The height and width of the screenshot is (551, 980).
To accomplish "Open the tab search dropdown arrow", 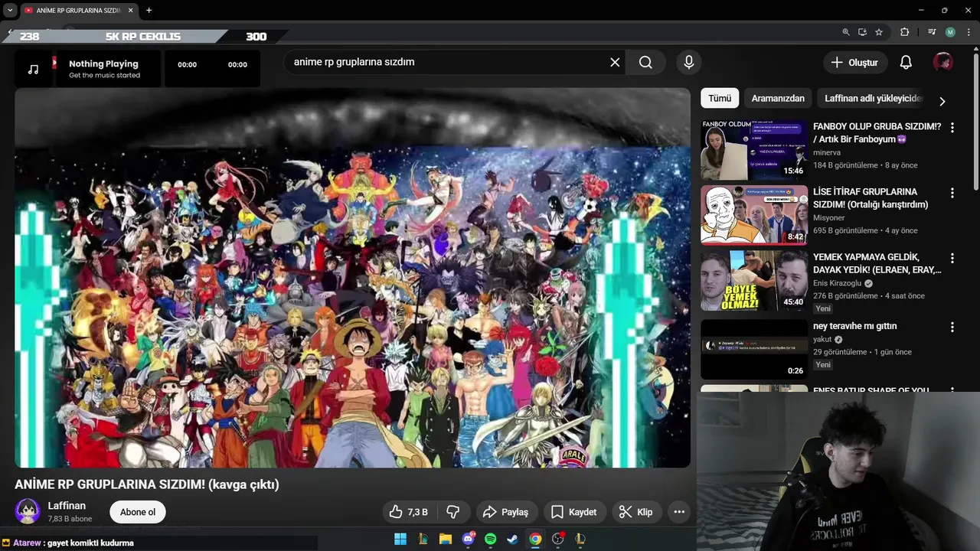I will [x=10, y=10].
